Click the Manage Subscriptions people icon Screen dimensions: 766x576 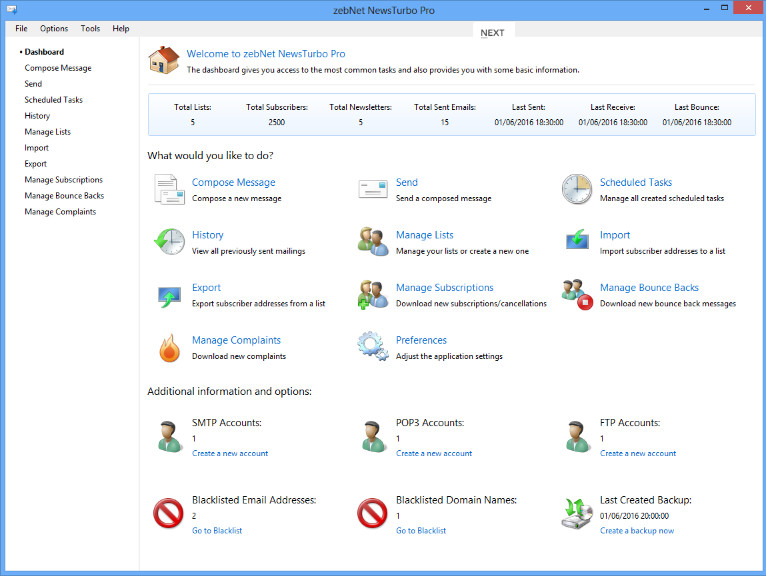373,295
